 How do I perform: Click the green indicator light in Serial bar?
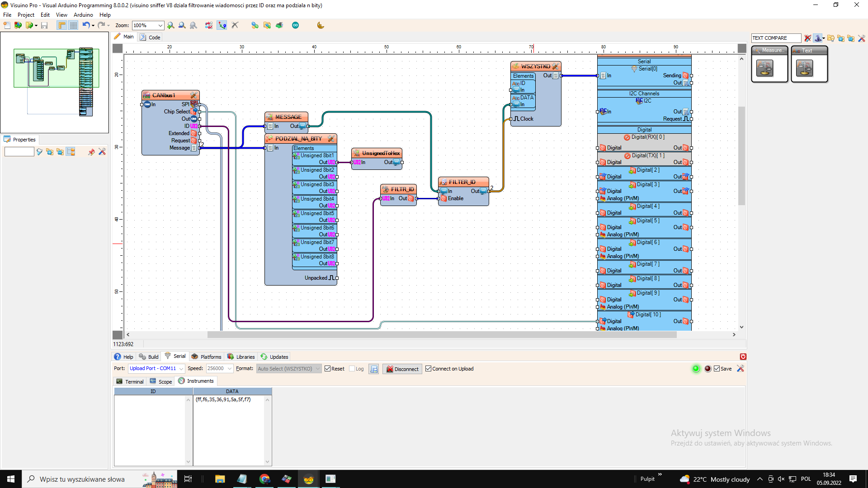pos(696,369)
